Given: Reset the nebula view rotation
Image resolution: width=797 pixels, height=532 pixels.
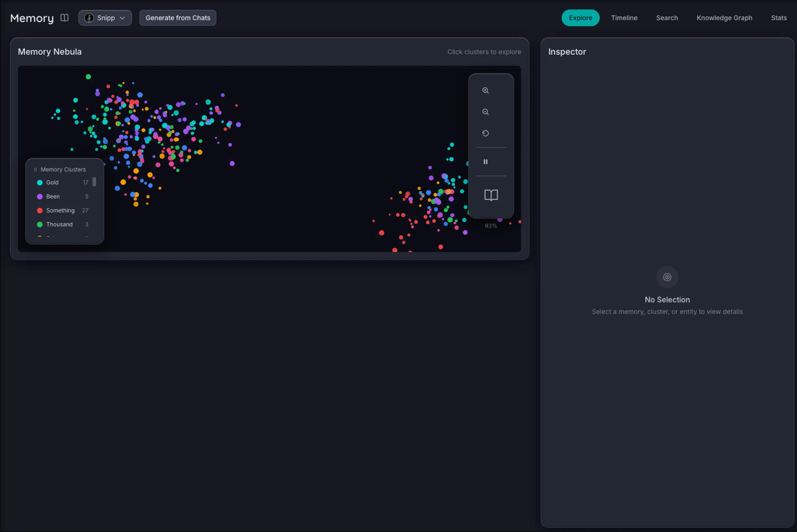Looking at the screenshot, I should tap(485, 133).
